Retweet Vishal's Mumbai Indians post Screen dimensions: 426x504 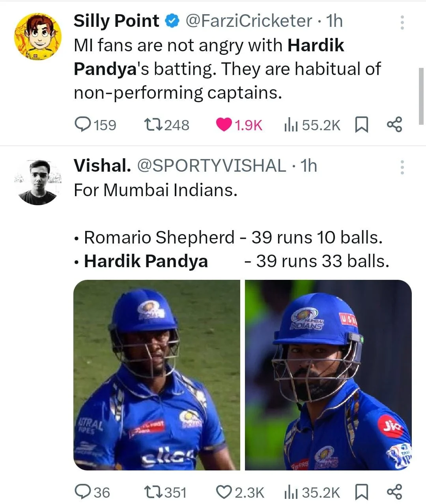[153, 492]
